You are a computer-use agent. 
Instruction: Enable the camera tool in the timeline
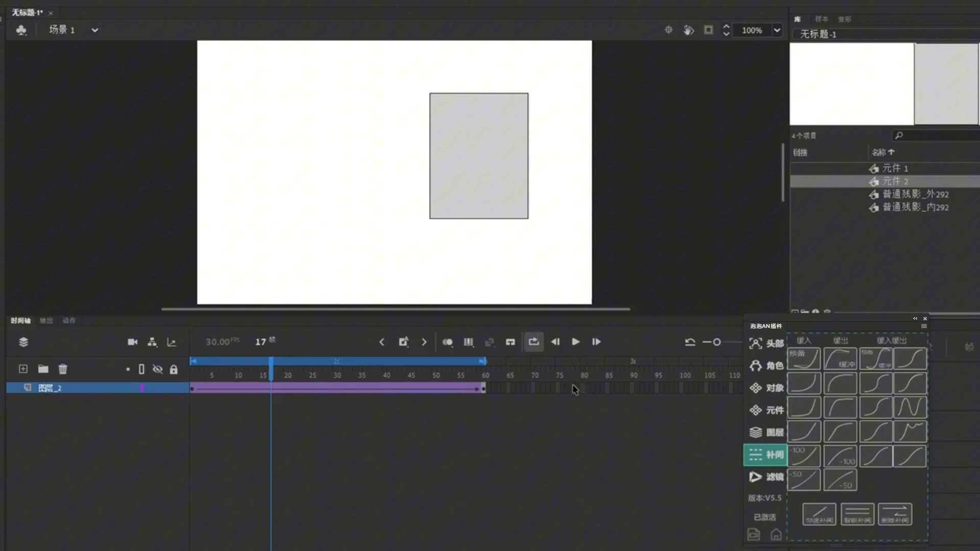(132, 342)
